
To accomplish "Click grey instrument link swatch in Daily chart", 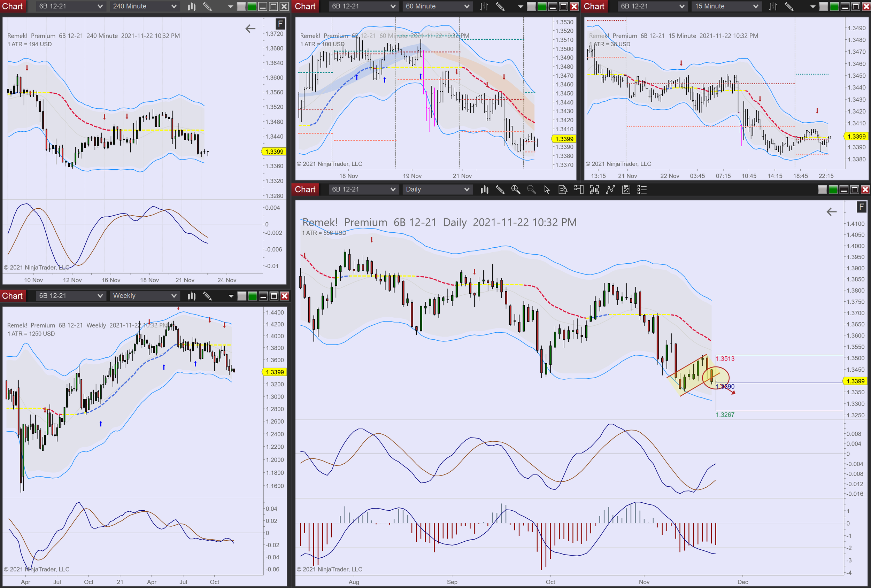I will (822, 189).
